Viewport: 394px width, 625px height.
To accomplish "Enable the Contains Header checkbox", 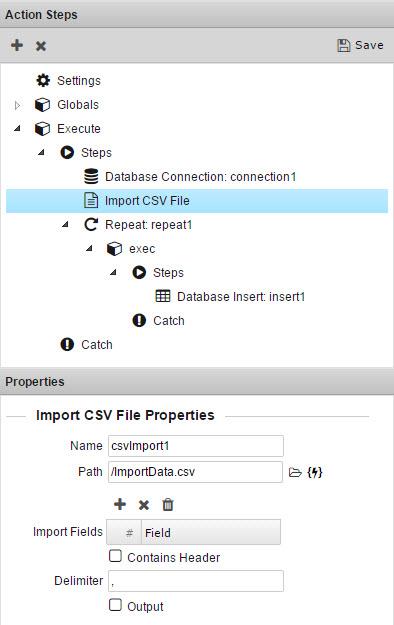I will [115, 556].
